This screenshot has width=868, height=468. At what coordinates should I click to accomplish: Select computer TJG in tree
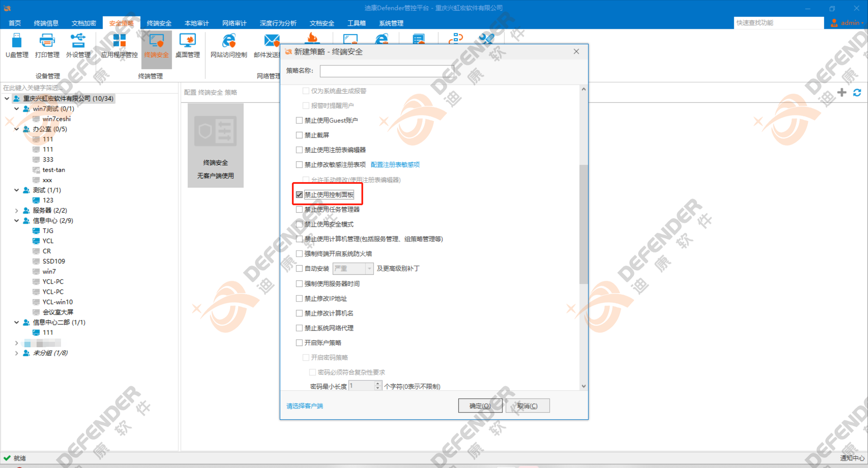48,231
